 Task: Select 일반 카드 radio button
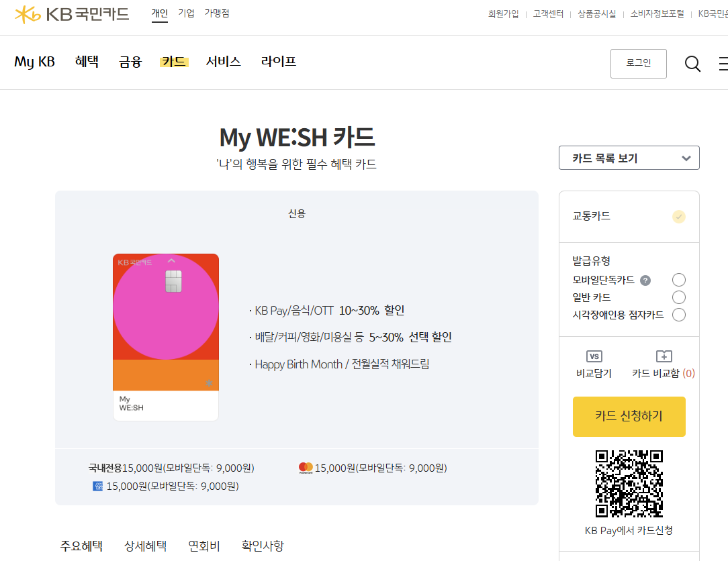(679, 297)
